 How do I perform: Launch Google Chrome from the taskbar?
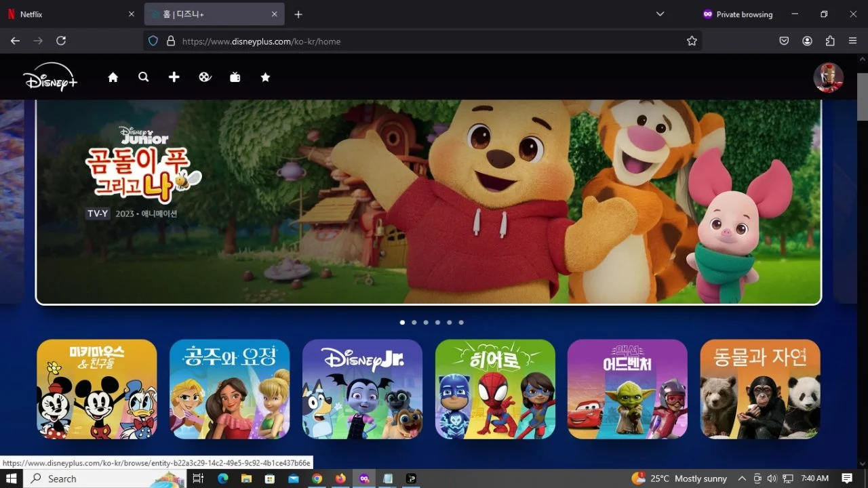coord(317,479)
